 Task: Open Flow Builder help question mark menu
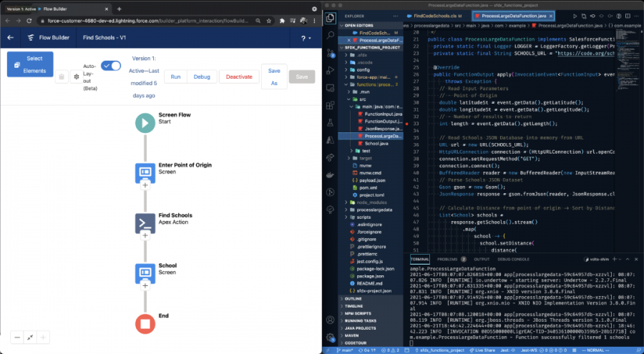306,38
